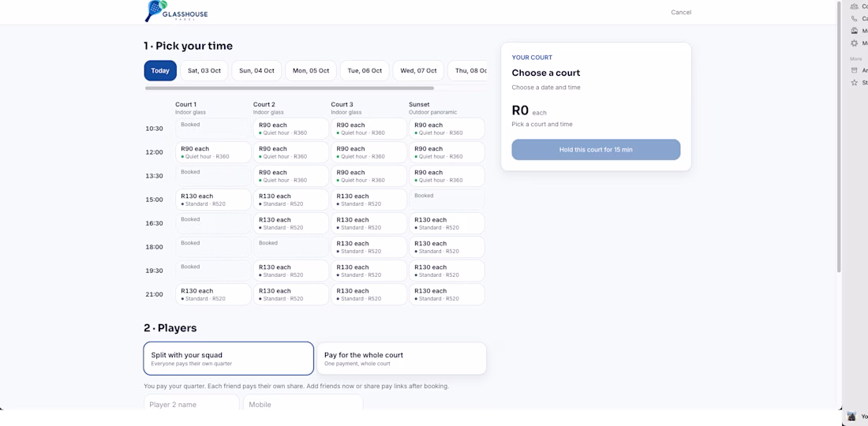Choose Court 2 at 16:30
The image size is (868, 426).
click(291, 223)
